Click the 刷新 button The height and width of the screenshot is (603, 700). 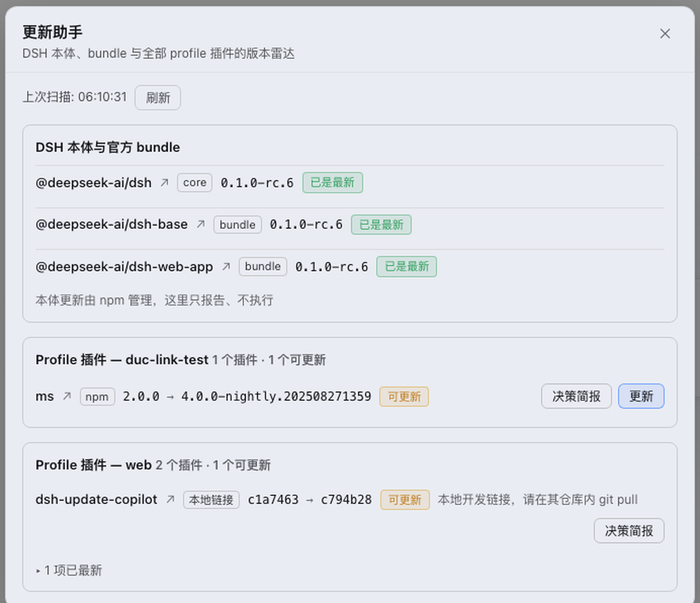[x=158, y=98]
